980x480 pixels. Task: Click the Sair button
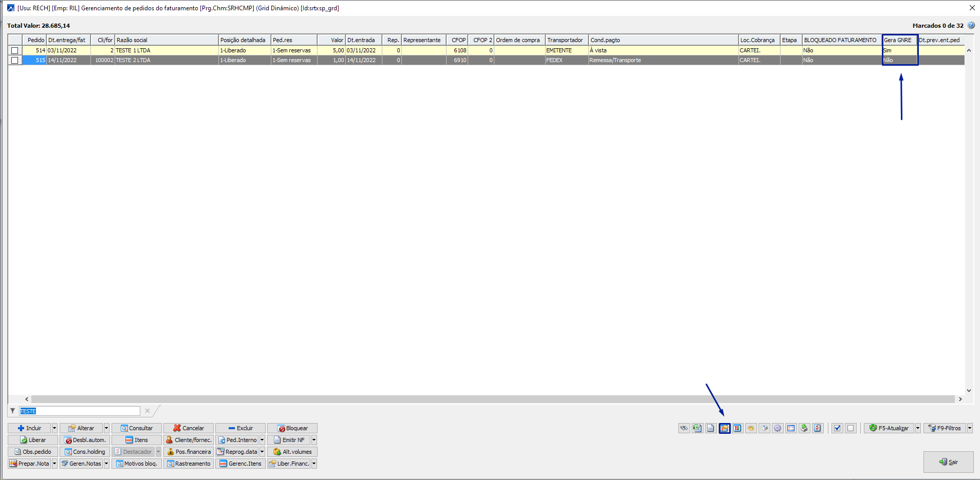[x=949, y=462]
